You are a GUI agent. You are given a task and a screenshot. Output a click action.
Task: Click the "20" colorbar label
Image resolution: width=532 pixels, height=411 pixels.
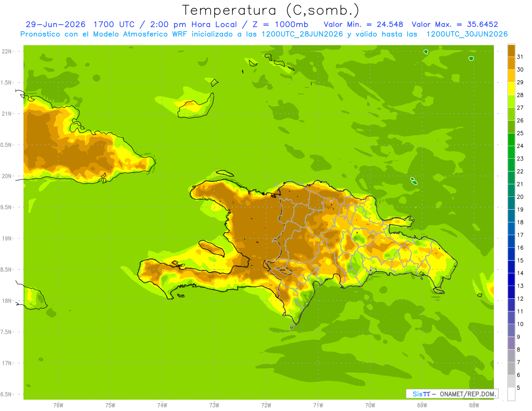pyautogui.click(x=520, y=197)
